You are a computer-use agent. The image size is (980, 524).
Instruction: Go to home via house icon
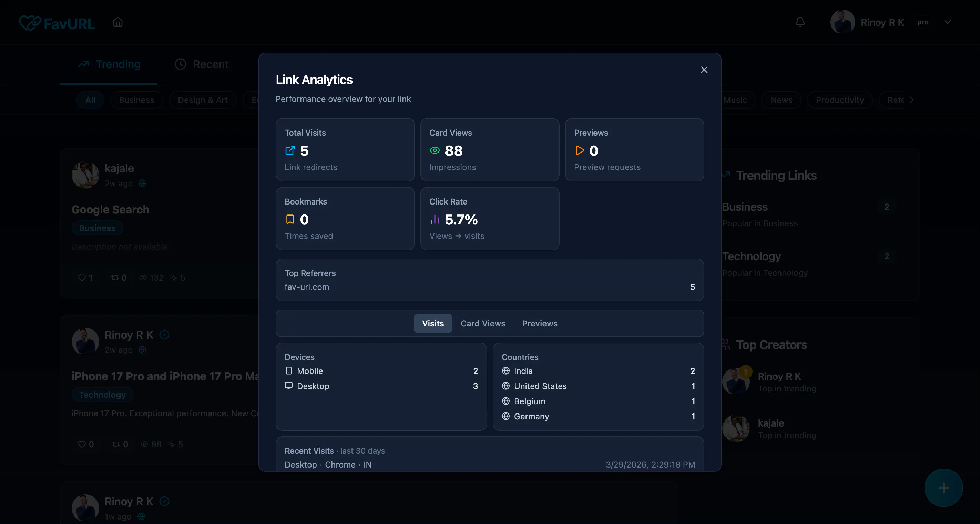[118, 22]
